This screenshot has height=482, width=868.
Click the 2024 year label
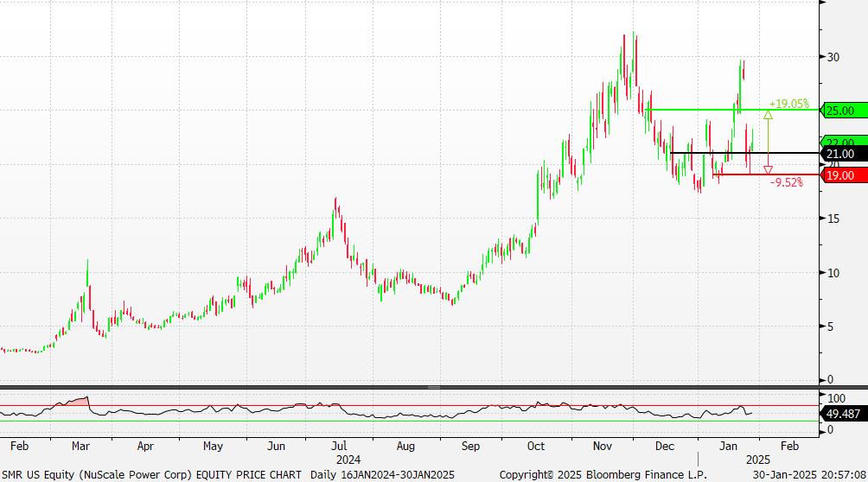(x=348, y=460)
